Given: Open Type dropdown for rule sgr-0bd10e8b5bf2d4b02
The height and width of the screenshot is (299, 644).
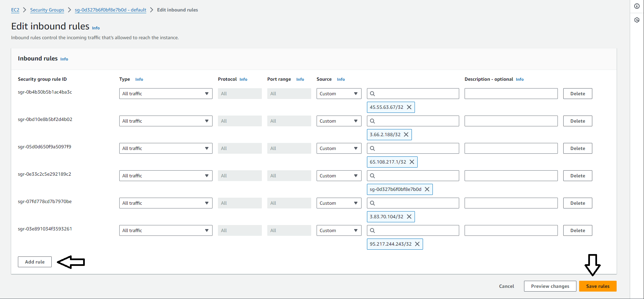Looking at the screenshot, I should (166, 121).
